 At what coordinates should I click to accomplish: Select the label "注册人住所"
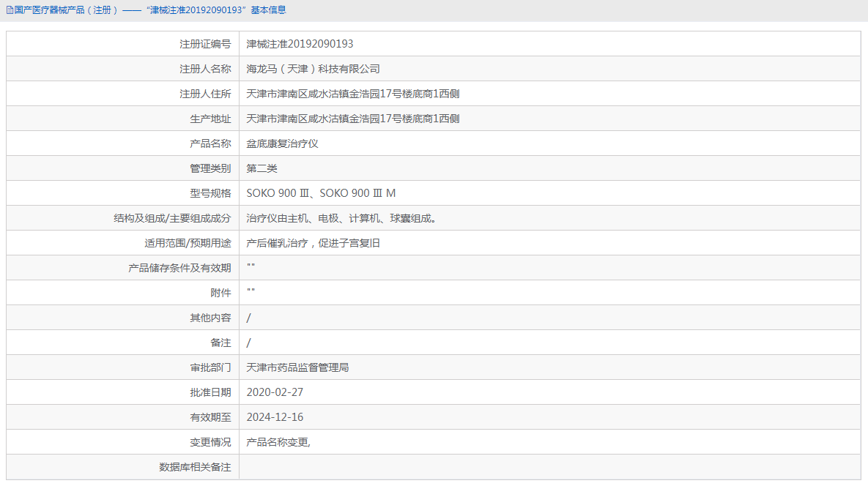click(205, 94)
